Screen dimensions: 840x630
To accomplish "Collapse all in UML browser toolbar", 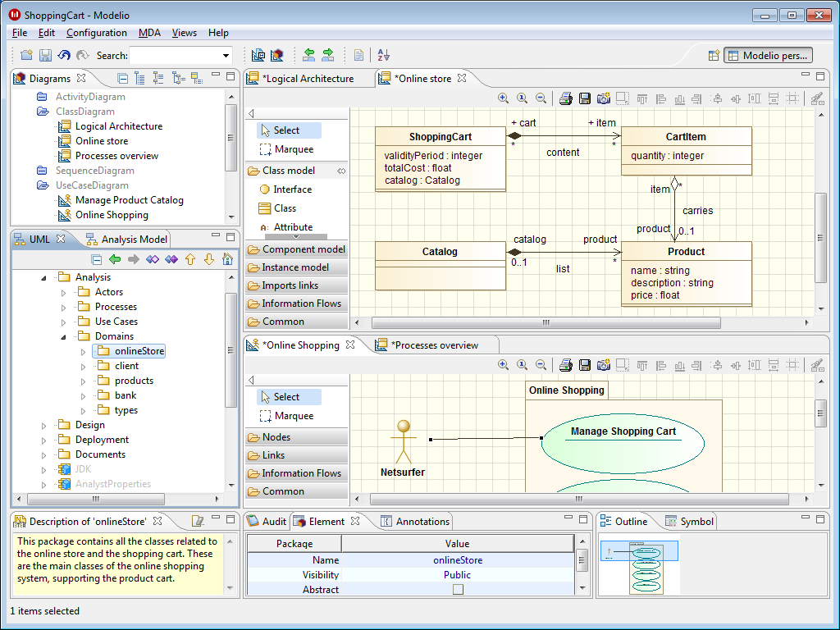I will pos(97,260).
